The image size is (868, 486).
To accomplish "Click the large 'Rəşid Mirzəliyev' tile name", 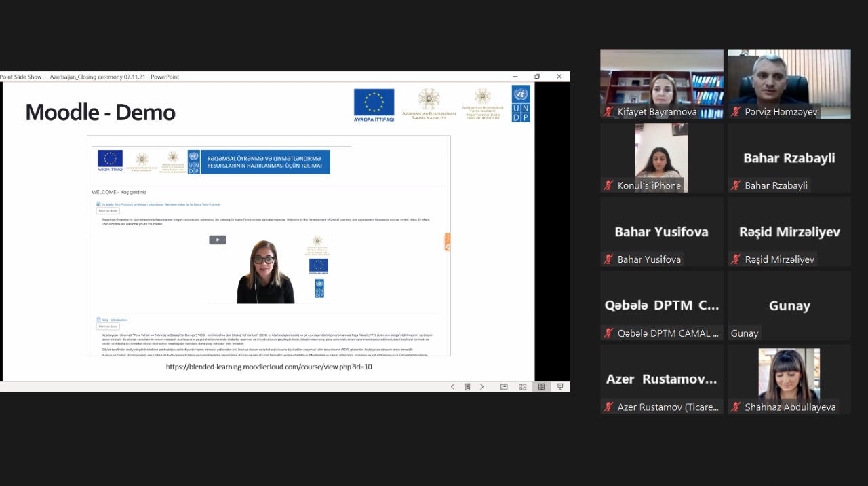I will pyautogui.click(x=789, y=232).
